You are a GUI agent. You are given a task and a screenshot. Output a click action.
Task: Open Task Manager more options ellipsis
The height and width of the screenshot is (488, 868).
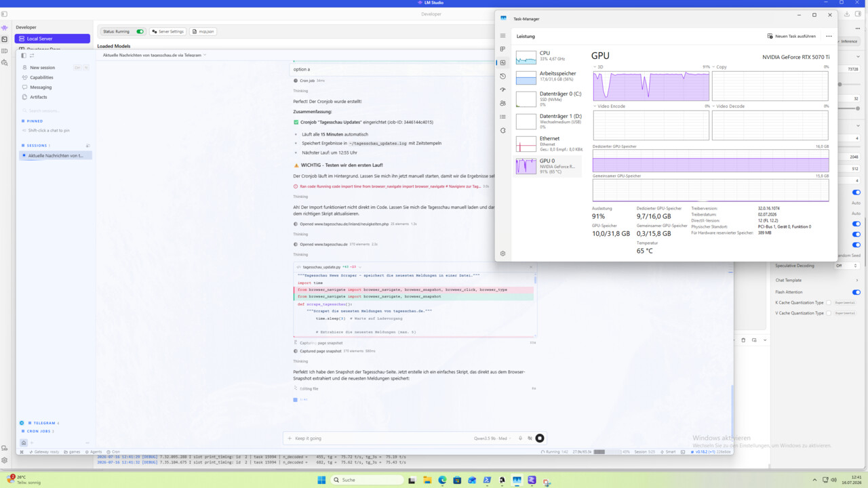coord(829,36)
